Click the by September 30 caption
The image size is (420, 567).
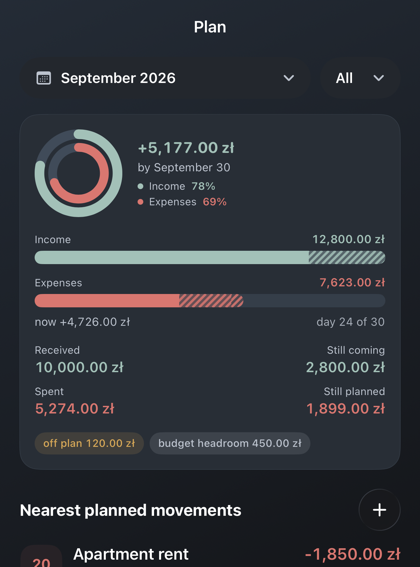click(x=184, y=167)
